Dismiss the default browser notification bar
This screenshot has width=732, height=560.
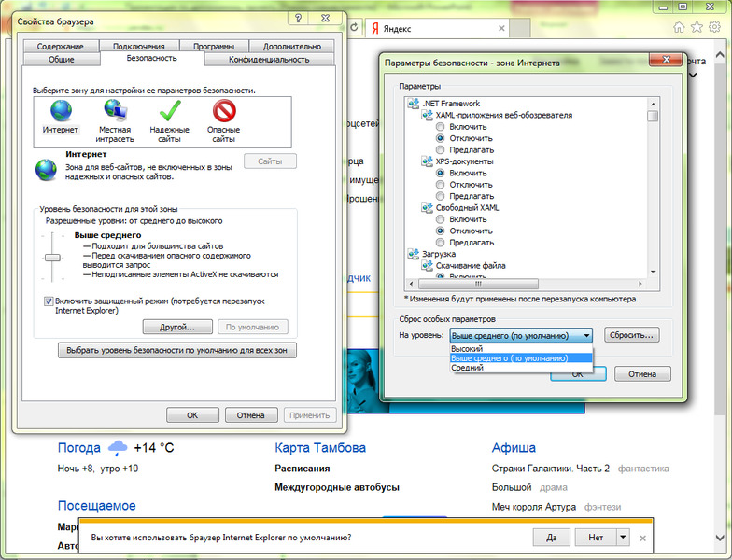tap(642, 538)
